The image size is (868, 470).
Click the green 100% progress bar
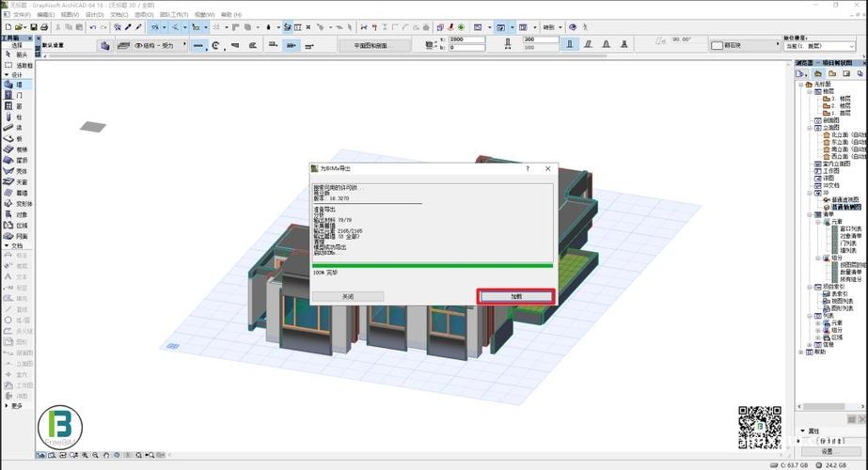click(x=433, y=265)
